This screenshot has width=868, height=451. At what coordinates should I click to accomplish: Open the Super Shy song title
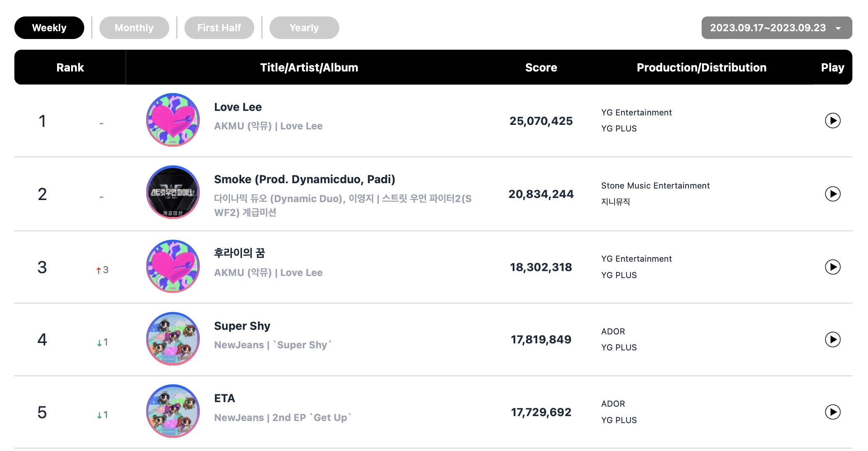coord(242,326)
